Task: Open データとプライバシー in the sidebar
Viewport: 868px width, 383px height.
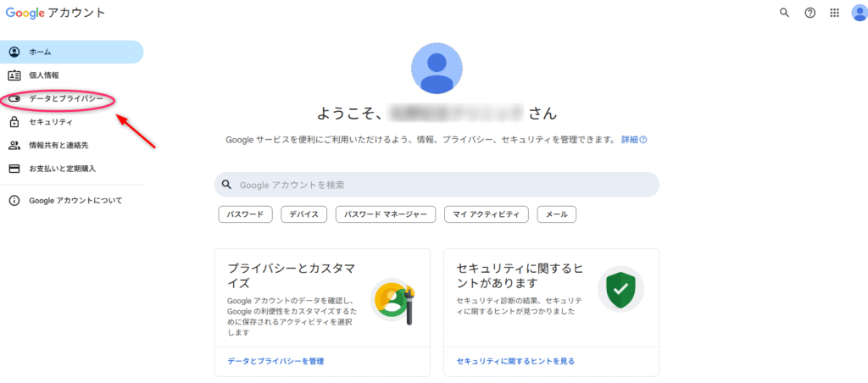Action: (72, 98)
